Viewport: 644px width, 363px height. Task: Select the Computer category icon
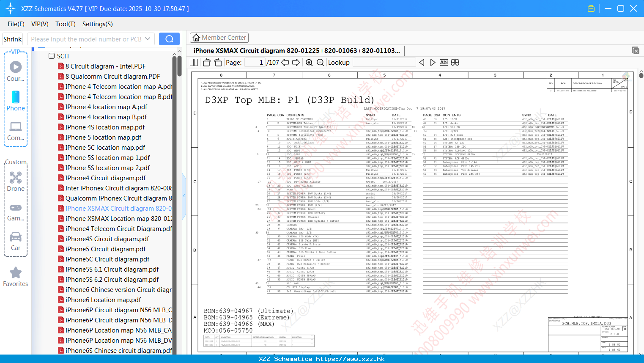[16, 131]
